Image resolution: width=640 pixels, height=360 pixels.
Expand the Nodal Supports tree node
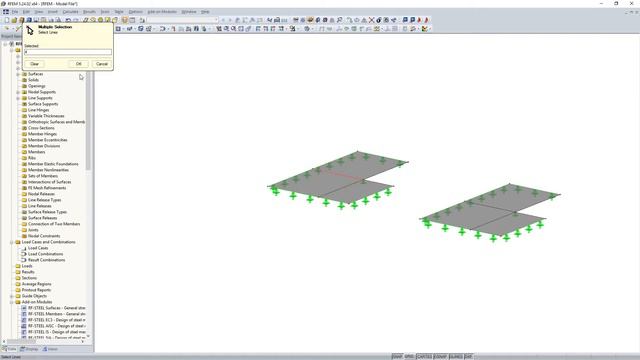pyautogui.click(x=18, y=92)
